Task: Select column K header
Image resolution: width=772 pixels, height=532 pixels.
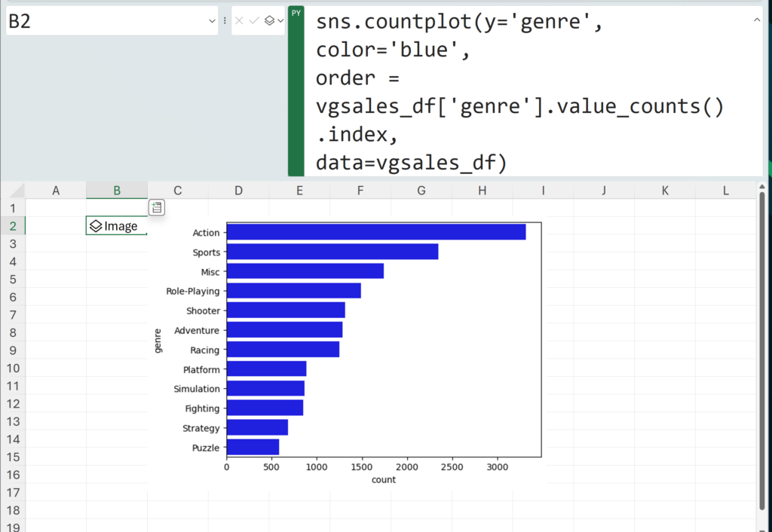Action: (x=665, y=191)
